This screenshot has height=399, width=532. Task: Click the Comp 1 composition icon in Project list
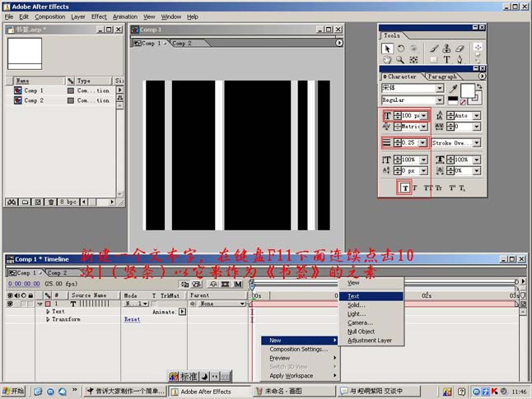coord(17,90)
